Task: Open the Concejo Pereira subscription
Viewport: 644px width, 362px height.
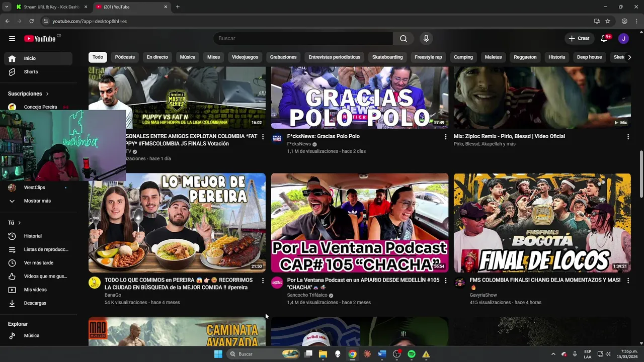Action: (38, 107)
